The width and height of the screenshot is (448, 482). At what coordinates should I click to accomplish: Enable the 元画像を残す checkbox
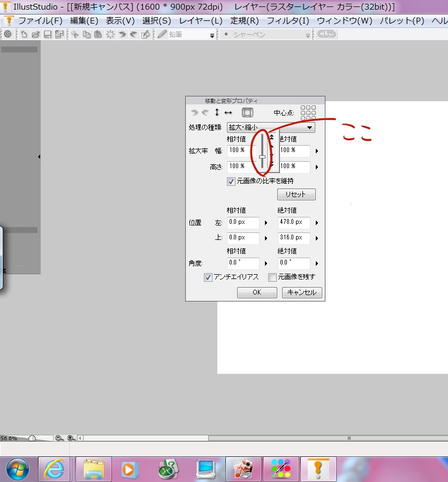272,277
